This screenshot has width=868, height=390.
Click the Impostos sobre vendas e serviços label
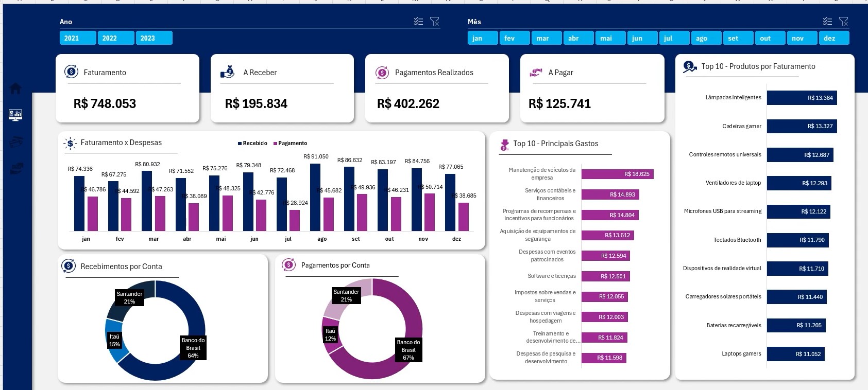[x=545, y=296]
